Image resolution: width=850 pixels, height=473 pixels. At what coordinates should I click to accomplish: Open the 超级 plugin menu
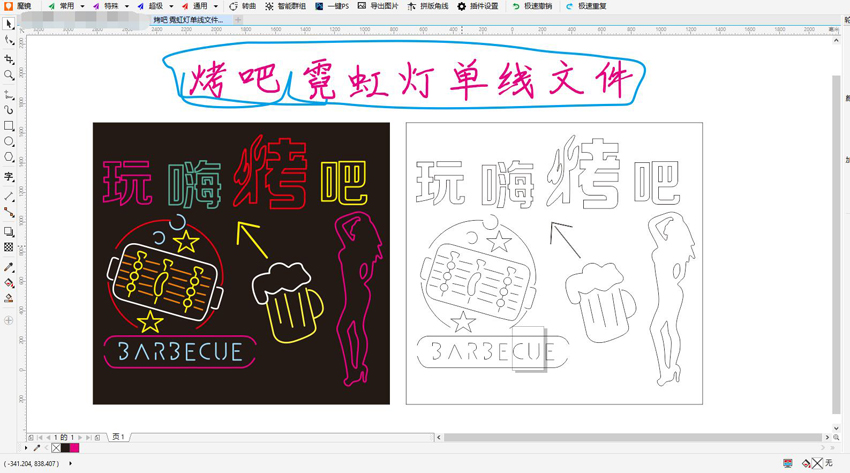coord(150,6)
